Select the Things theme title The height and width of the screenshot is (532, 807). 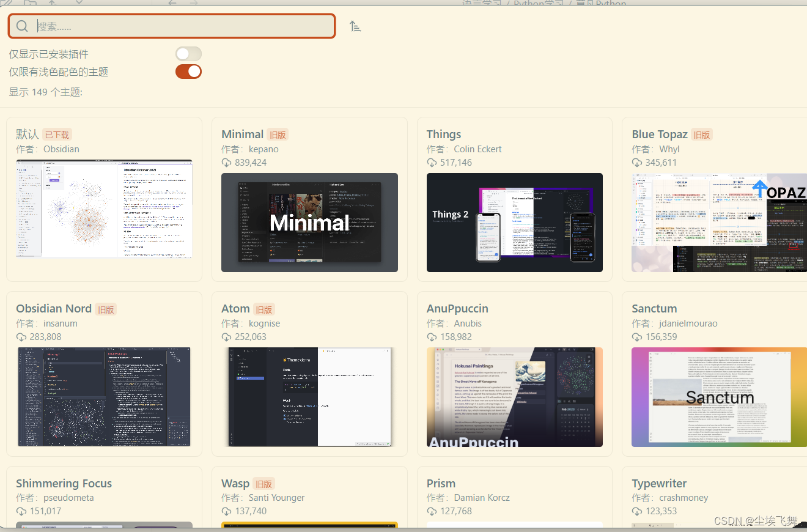coord(444,134)
